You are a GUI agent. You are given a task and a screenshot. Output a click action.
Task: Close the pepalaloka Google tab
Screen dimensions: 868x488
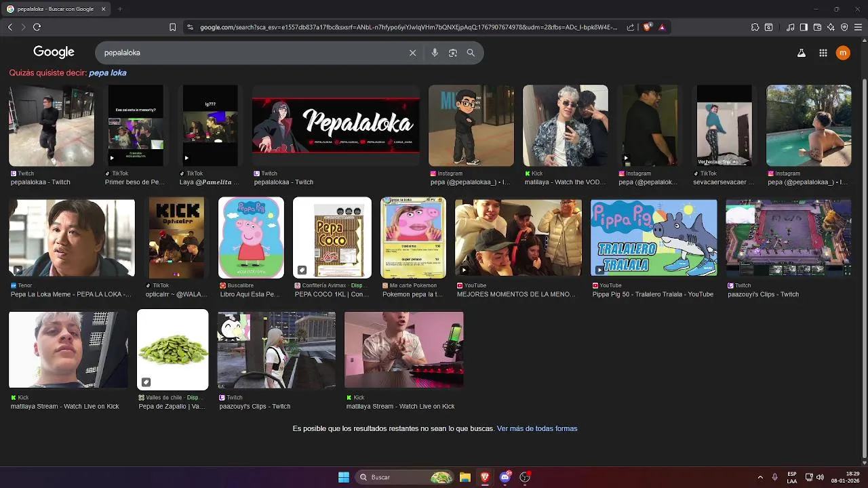(x=103, y=9)
